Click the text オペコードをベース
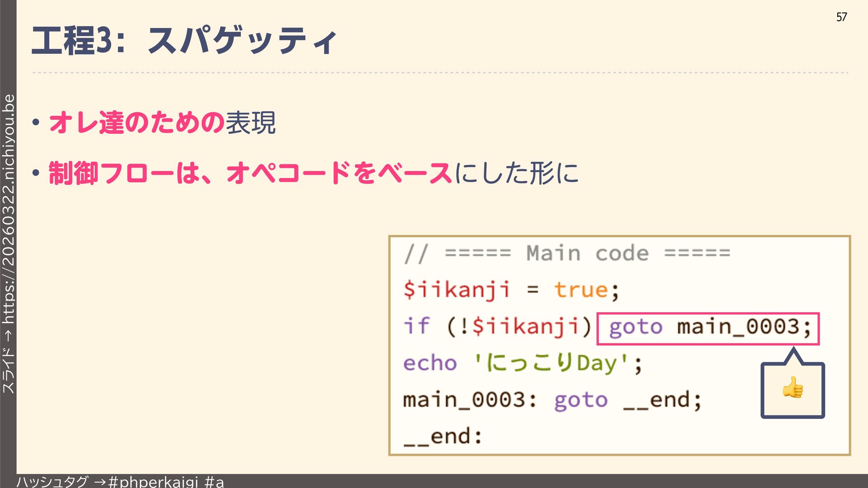Image resolution: width=868 pixels, height=488 pixels. pyautogui.click(x=339, y=173)
